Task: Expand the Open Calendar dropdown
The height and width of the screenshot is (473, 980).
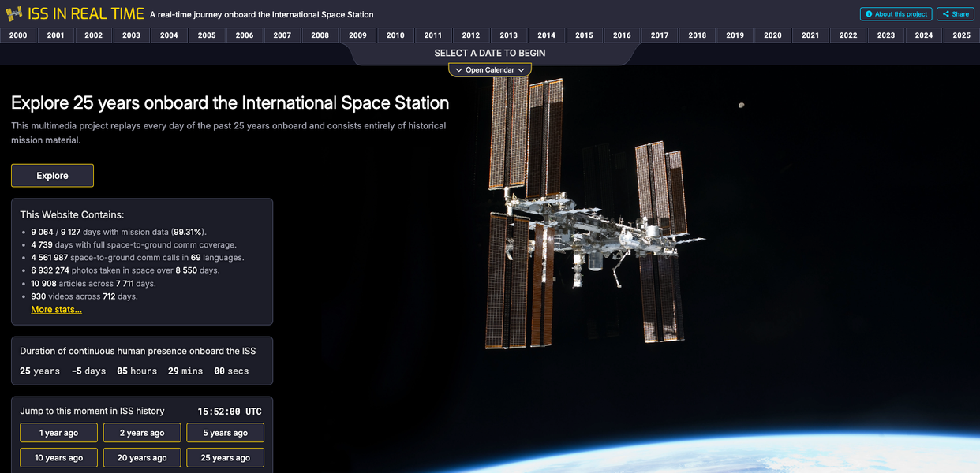Action: [490, 70]
